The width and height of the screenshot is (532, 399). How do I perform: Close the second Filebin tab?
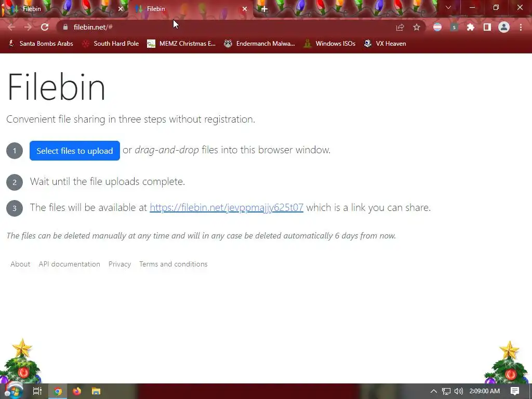tap(245, 9)
